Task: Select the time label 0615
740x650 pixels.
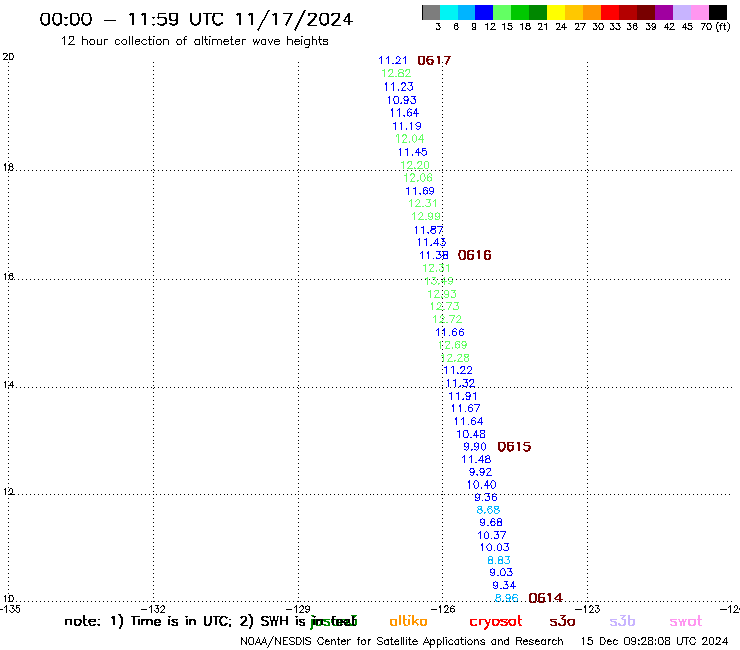Action: tap(514, 447)
